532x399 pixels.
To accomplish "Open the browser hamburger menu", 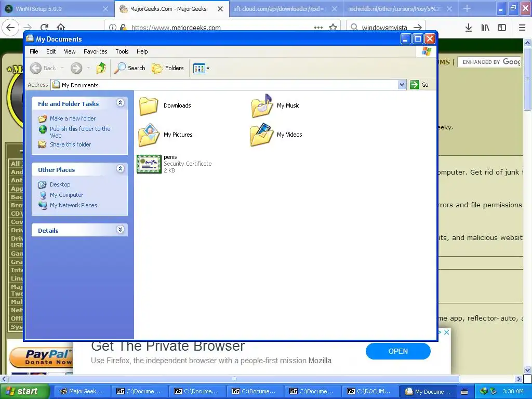I will [x=522, y=28].
